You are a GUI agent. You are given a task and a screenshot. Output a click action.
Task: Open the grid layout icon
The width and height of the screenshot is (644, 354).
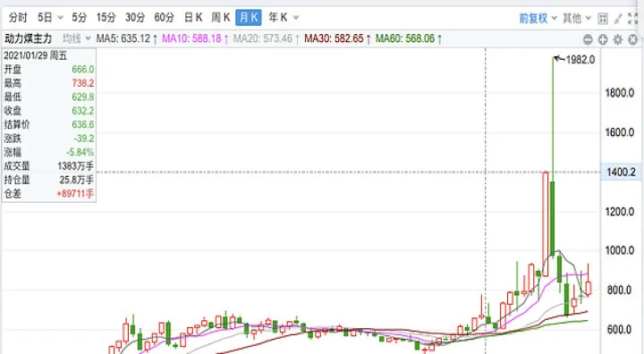(x=603, y=19)
